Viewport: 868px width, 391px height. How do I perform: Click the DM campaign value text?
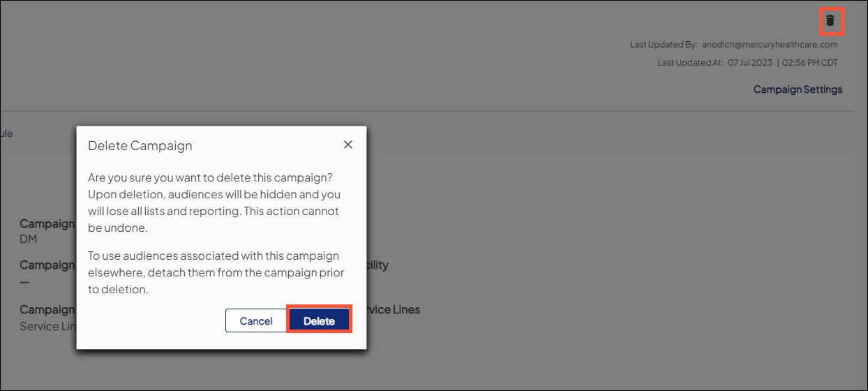click(x=28, y=239)
